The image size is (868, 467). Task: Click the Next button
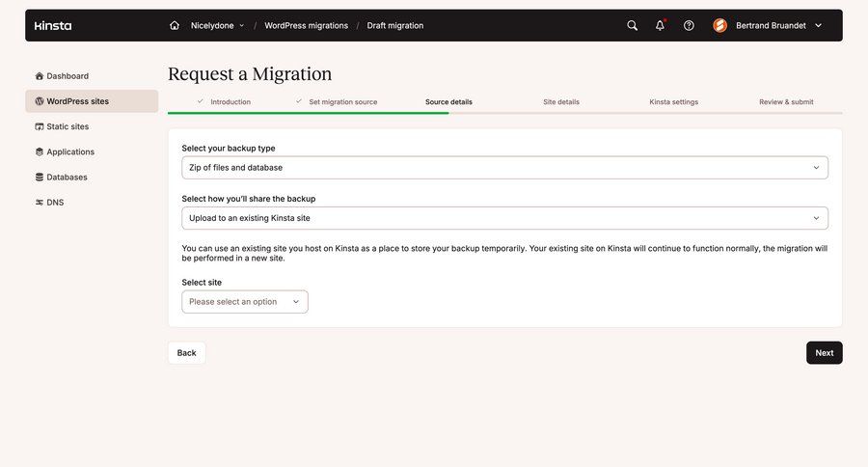point(824,353)
